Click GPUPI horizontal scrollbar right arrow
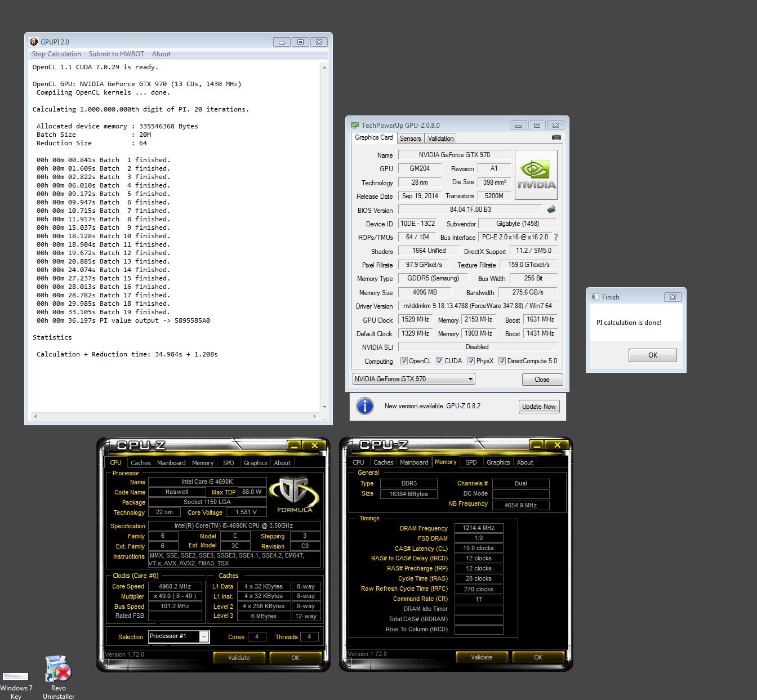The height and width of the screenshot is (700, 757). click(x=315, y=417)
